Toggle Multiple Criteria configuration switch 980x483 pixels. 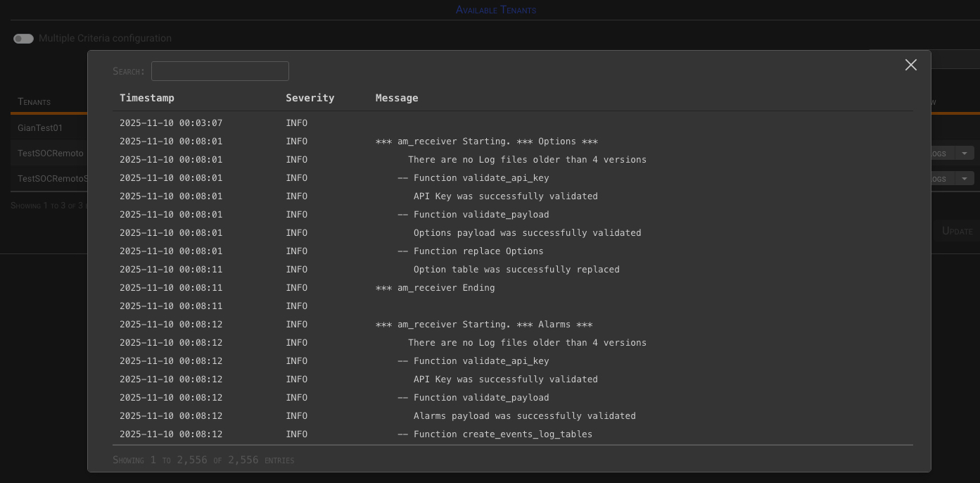pos(24,39)
